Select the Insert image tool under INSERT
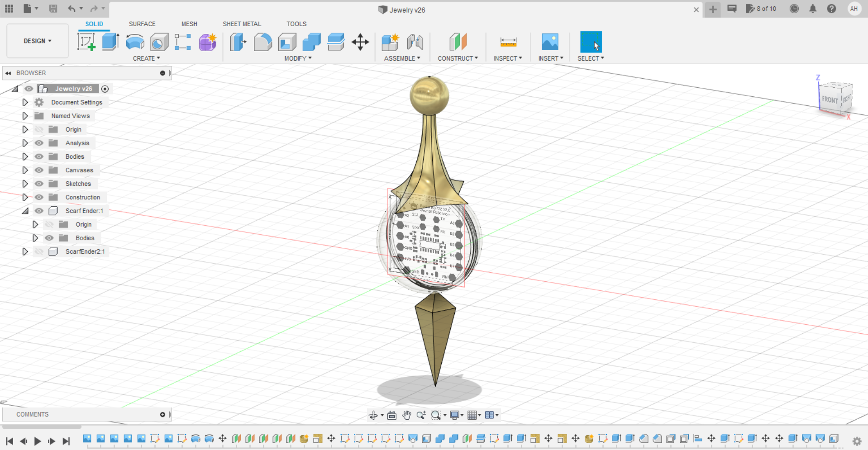This screenshot has height=450, width=868. click(x=550, y=42)
